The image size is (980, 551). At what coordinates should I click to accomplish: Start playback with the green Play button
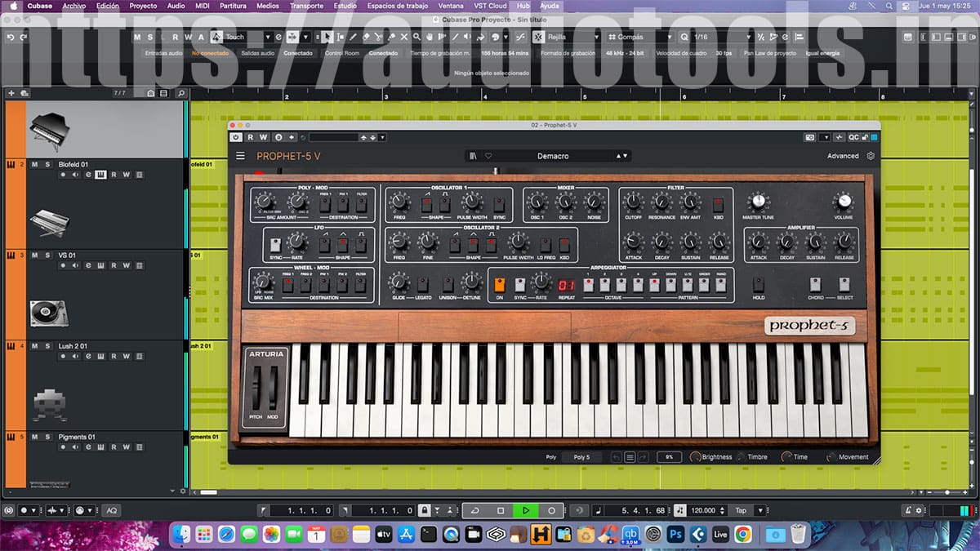pos(526,510)
